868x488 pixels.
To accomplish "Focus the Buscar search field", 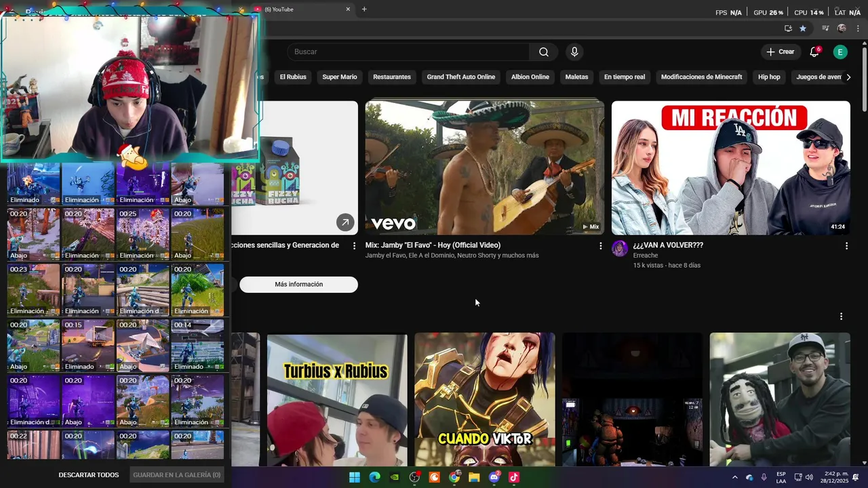I will tap(408, 52).
